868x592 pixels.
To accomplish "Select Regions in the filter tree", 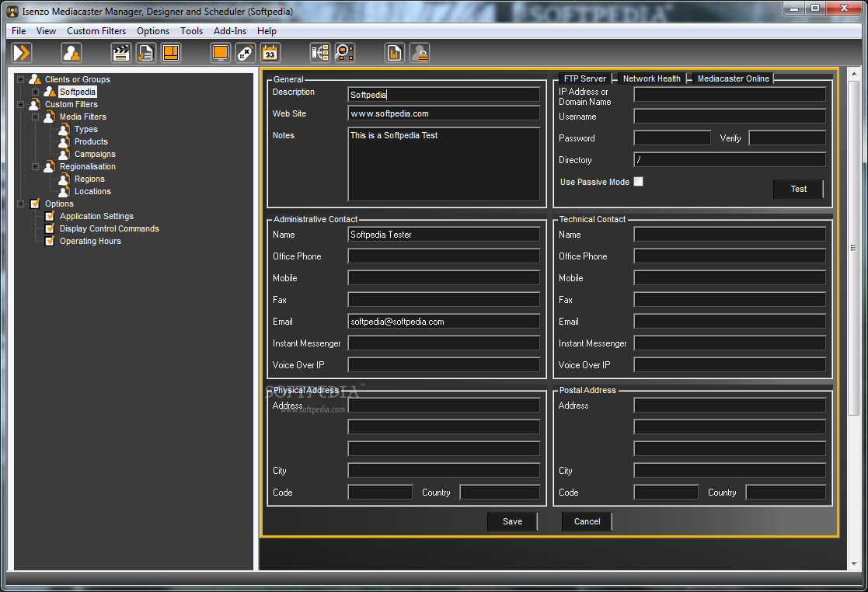I will pyautogui.click(x=89, y=179).
